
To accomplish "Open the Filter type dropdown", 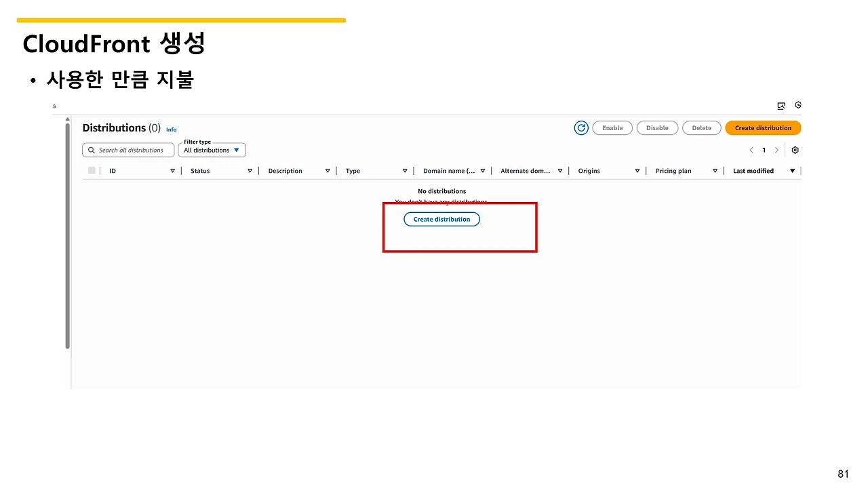I will [x=212, y=150].
